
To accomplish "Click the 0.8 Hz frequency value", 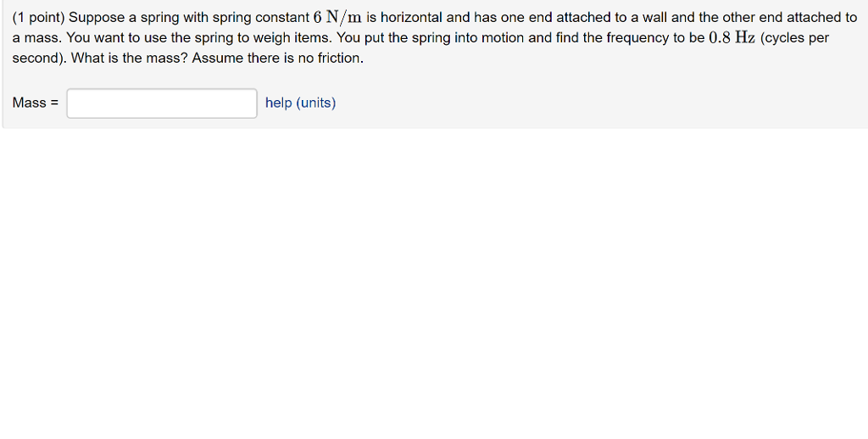I will 732,37.
